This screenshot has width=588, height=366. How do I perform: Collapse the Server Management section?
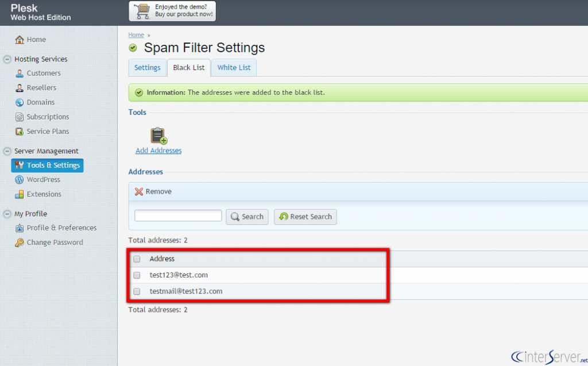click(x=6, y=151)
